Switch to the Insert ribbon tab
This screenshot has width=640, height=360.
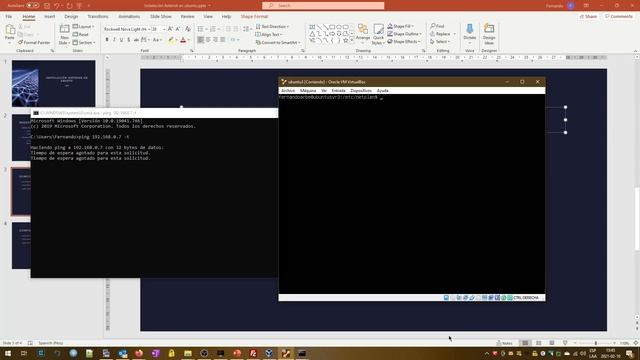pos(49,16)
